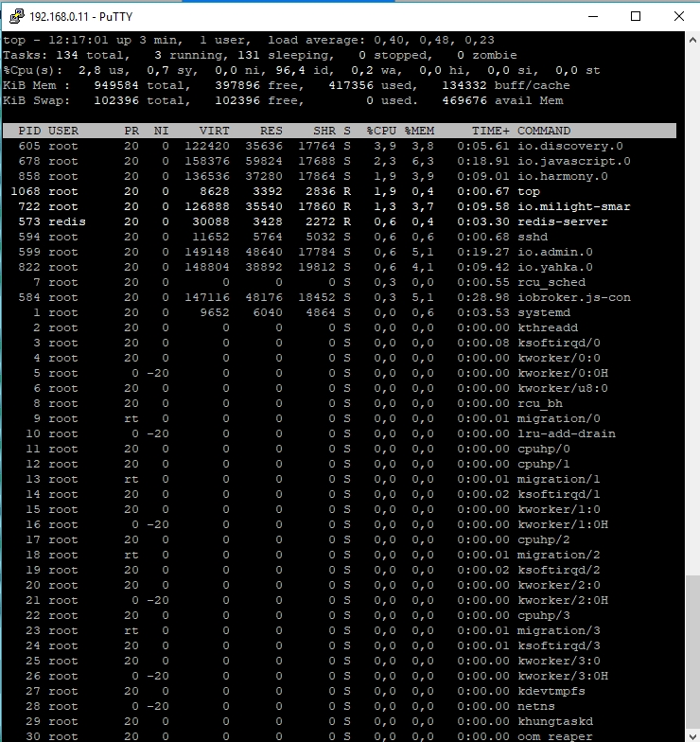Click the %MEM column header
Viewport: 700px width, 742px height.
click(x=419, y=131)
